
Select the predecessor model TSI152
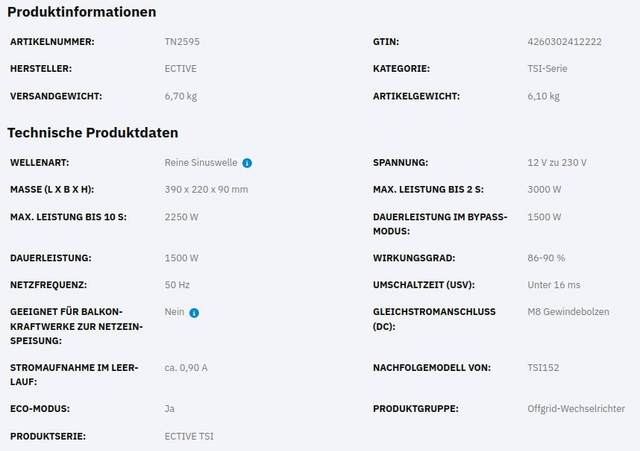point(543,367)
